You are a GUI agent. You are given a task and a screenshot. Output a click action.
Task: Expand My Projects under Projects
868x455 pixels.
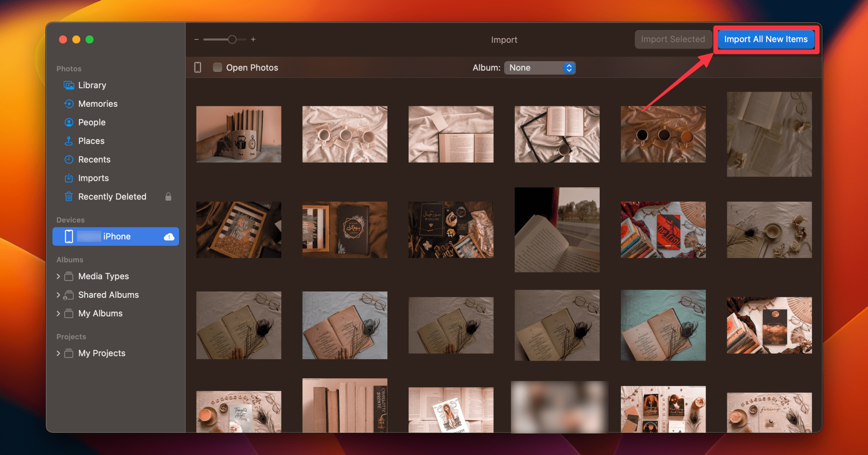tap(58, 353)
